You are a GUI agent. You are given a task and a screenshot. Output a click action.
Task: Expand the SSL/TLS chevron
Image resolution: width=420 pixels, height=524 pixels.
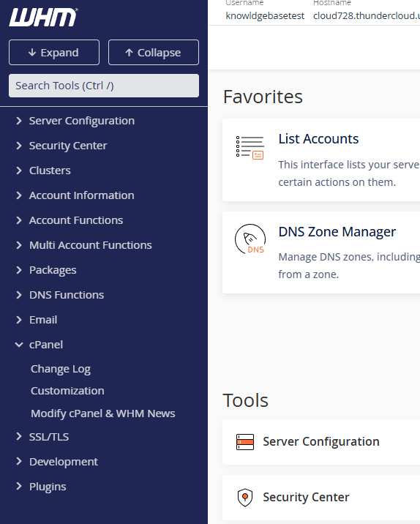pos(19,436)
